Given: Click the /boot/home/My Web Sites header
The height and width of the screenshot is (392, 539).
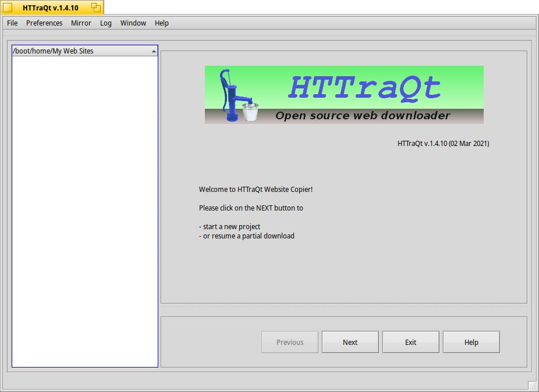Looking at the screenshot, I should [x=85, y=51].
